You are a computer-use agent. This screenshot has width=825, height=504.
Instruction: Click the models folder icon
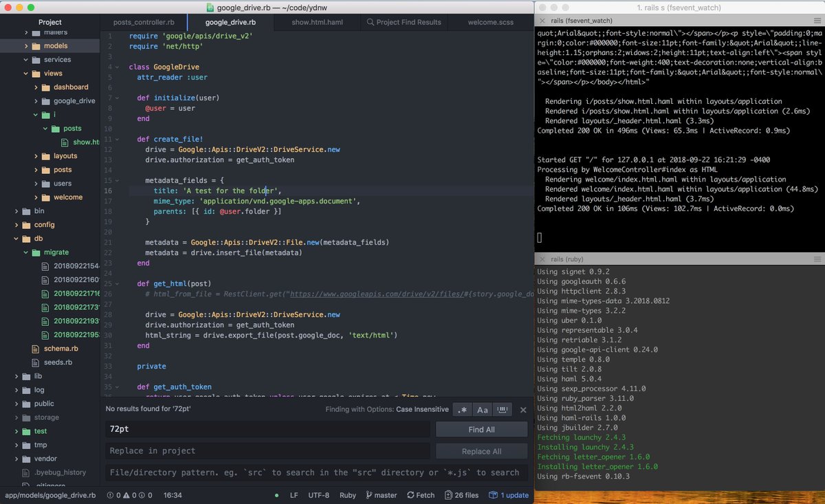click(x=36, y=46)
